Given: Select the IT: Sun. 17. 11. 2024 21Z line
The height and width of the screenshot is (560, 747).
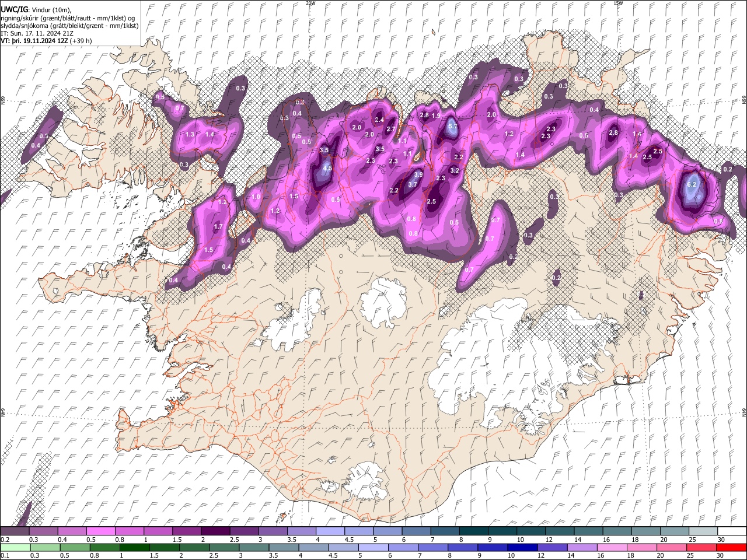Looking at the screenshot, I should (x=37, y=34).
